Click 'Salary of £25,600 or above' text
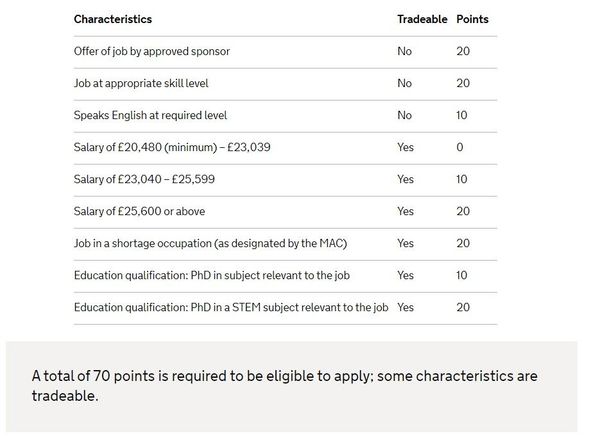Screen dimensions: 600x445 coord(139,212)
